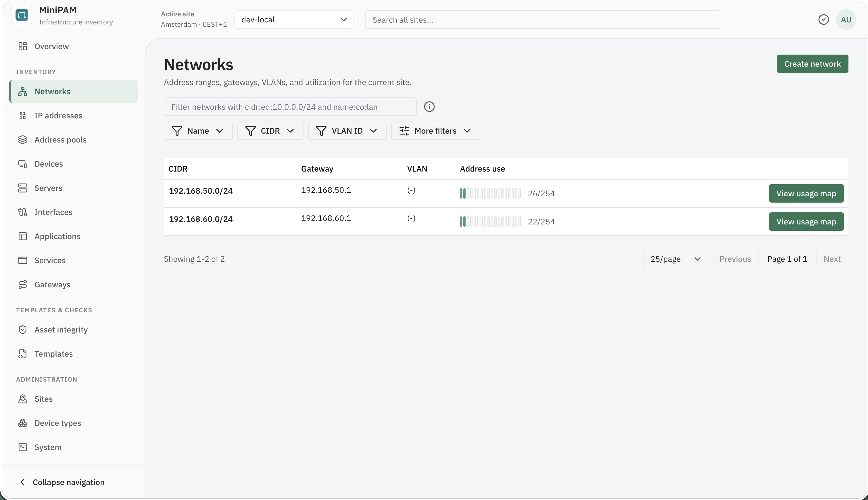868x500 pixels.
Task: Click the 192.168.50.0/24 network cell
Action: coord(201,191)
